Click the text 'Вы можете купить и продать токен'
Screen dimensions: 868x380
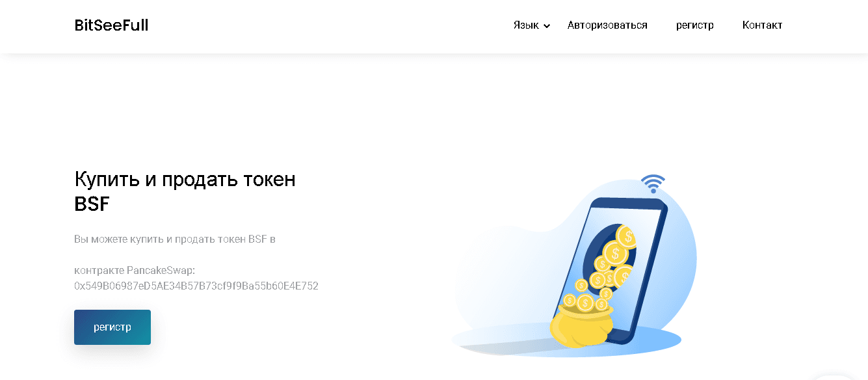[160, 239]
